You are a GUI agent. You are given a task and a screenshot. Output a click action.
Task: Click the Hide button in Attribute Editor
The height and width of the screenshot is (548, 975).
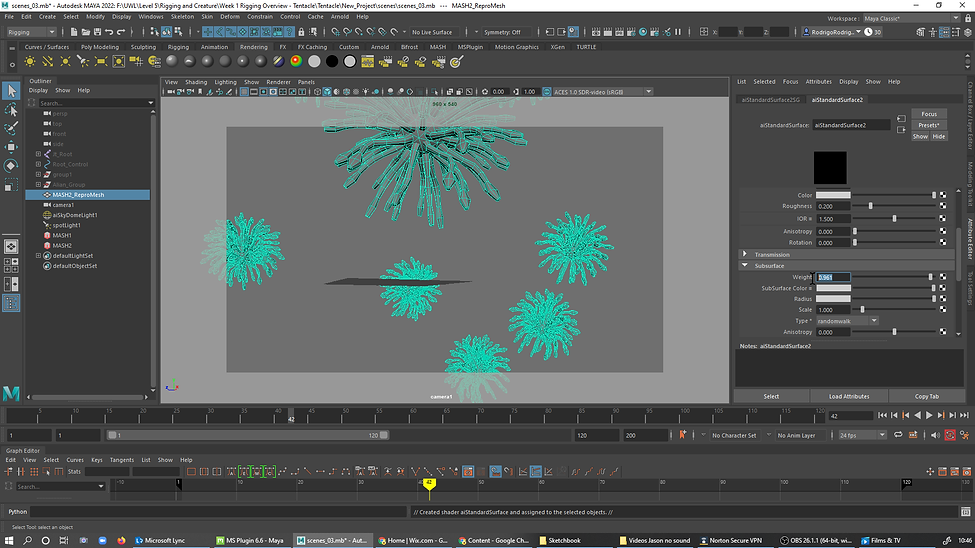pos(939,136)
